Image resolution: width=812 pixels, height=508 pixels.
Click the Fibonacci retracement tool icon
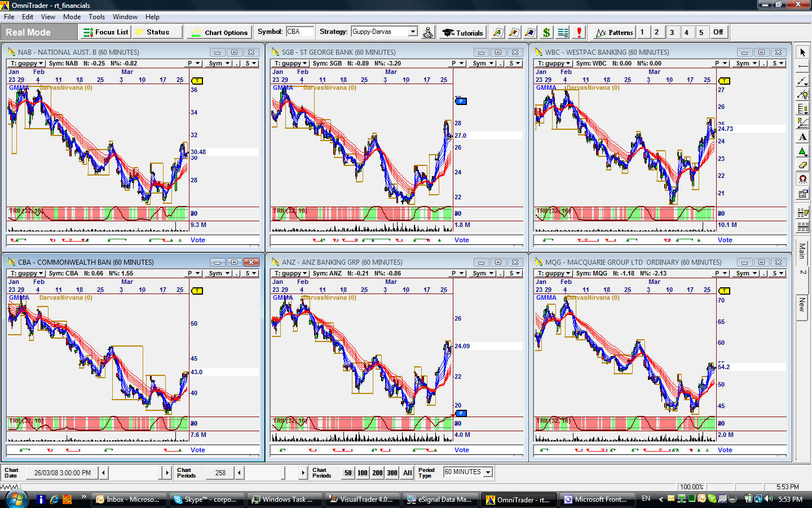pyautogui.click(x=802, y=109)
